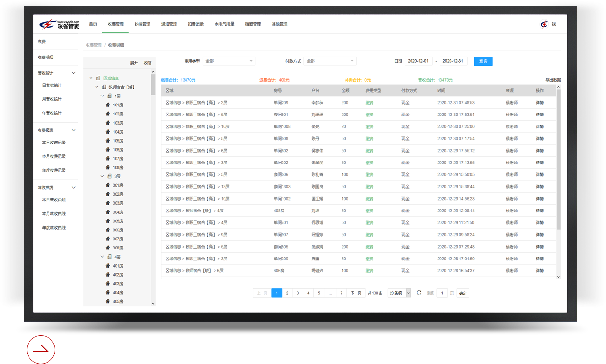Click the pagination refresh icon

tap(419, 293)
